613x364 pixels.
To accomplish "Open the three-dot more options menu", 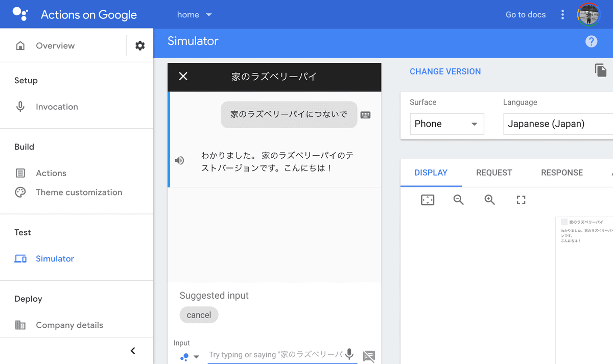I will [562, 15].
